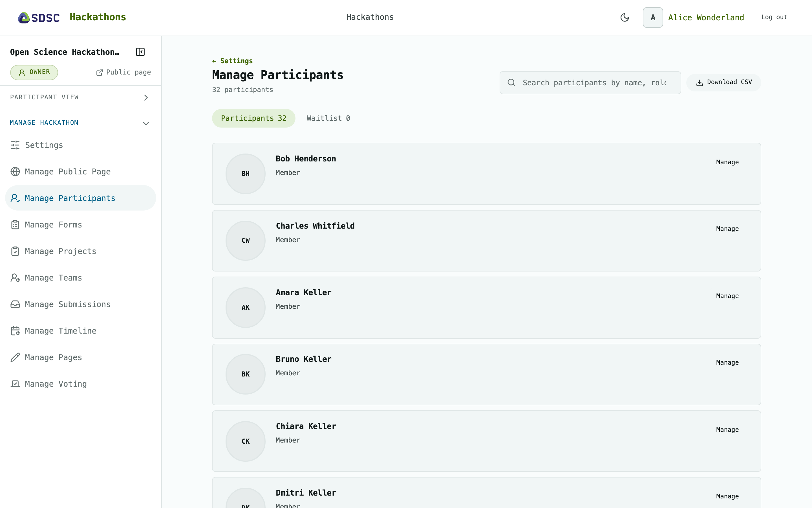Screen dimensions: 812x508
Task: Open Manage Submissions
Action: 81,305
